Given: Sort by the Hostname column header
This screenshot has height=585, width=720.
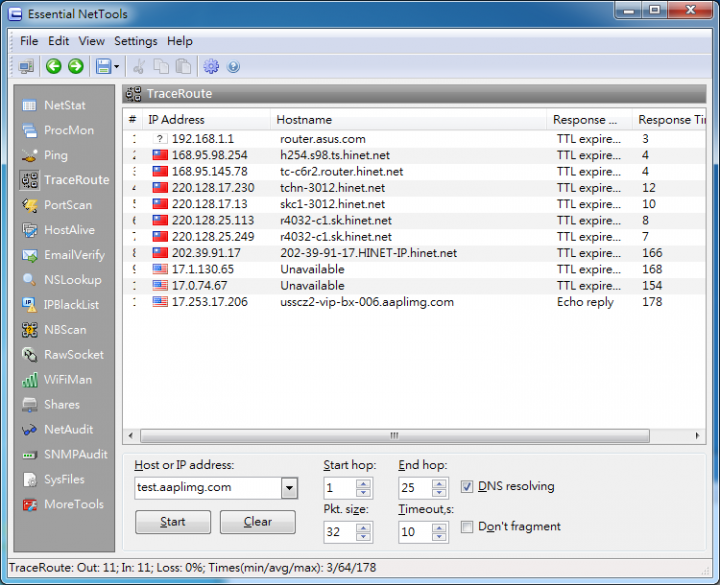Looking at the screenshot, I should click(408, 120).
